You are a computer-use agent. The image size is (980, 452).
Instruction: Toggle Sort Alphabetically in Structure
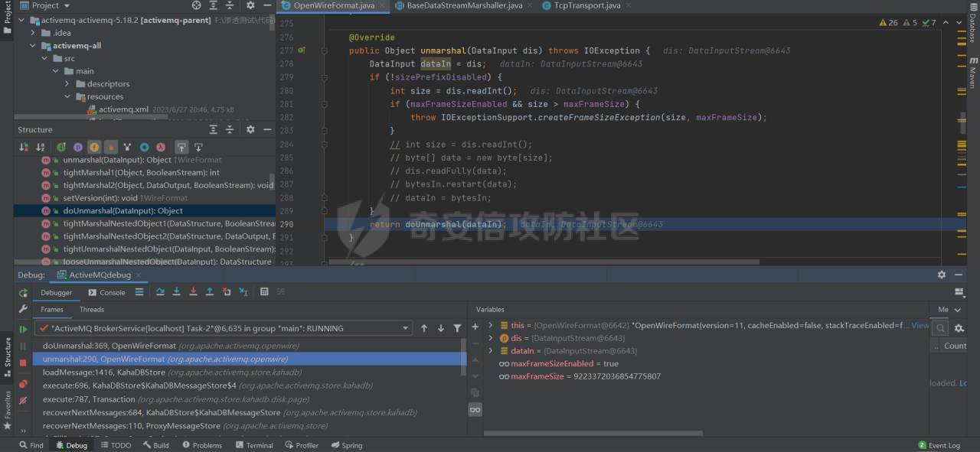pyautogui.click(x=40, y=147)
